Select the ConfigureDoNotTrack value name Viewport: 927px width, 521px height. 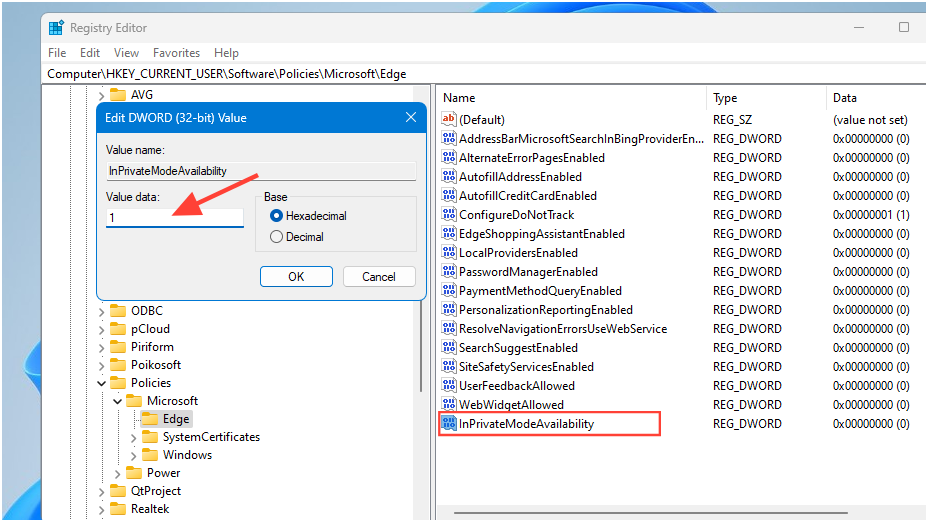click(x=517, y=215)
